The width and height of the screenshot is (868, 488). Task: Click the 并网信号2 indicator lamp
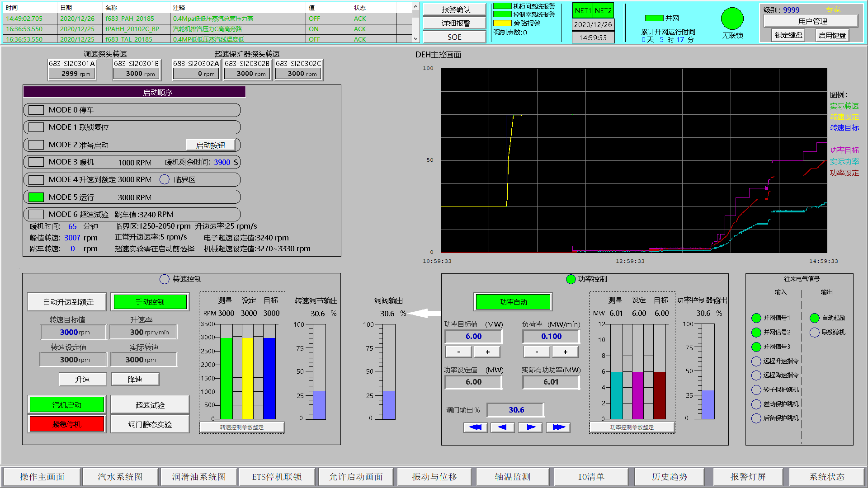(756, 332)
